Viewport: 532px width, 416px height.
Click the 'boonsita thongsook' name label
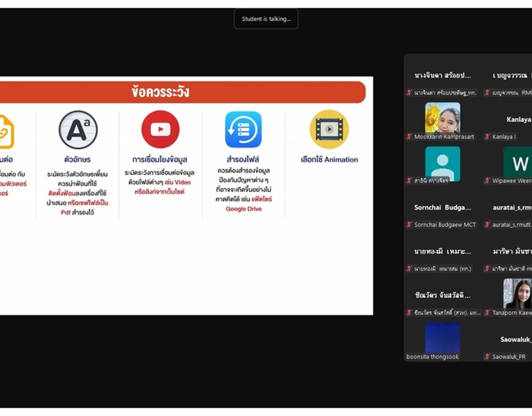click(x=433, y=357)
